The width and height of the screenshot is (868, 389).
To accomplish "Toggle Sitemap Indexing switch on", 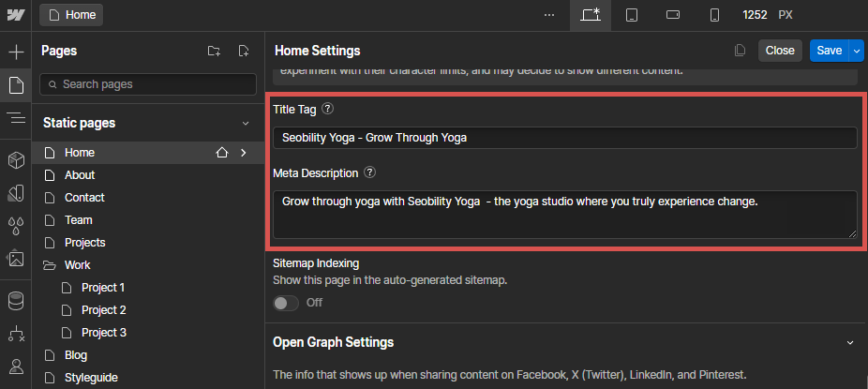I will [286, 303].
